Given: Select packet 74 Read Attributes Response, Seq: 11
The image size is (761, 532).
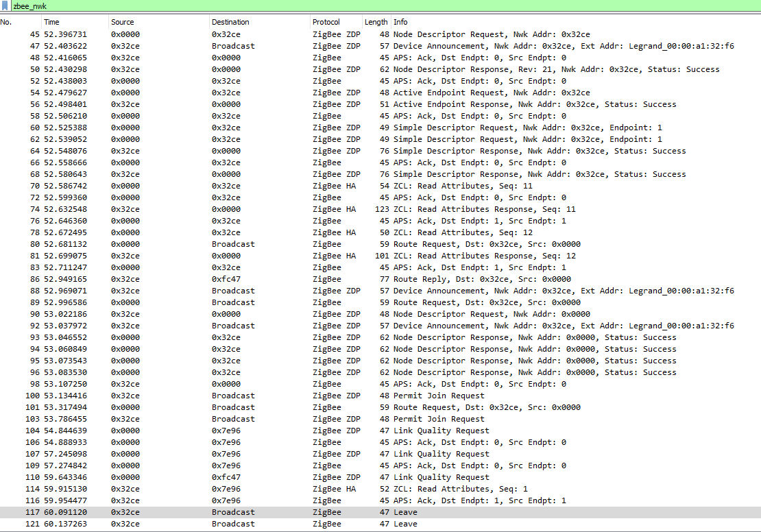Looking at the screenshot, I should [380, 209].
